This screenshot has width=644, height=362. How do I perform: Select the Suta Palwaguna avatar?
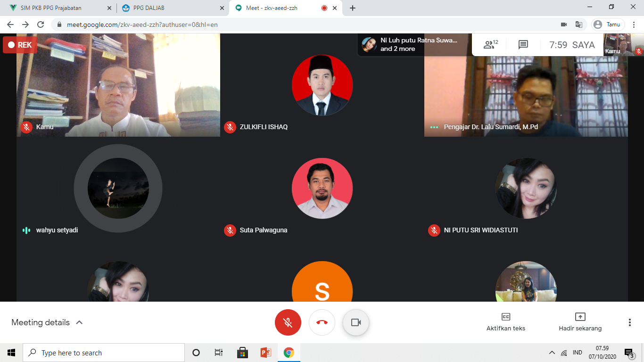(322, 188)
